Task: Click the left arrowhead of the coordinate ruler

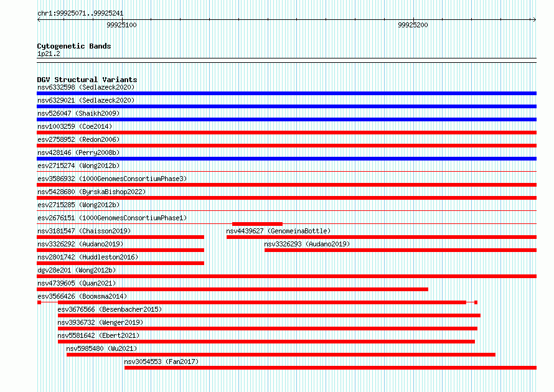Action: 39,20
